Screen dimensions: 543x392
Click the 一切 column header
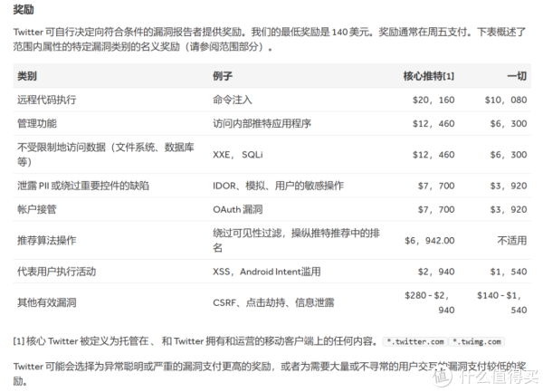[514, 77]
